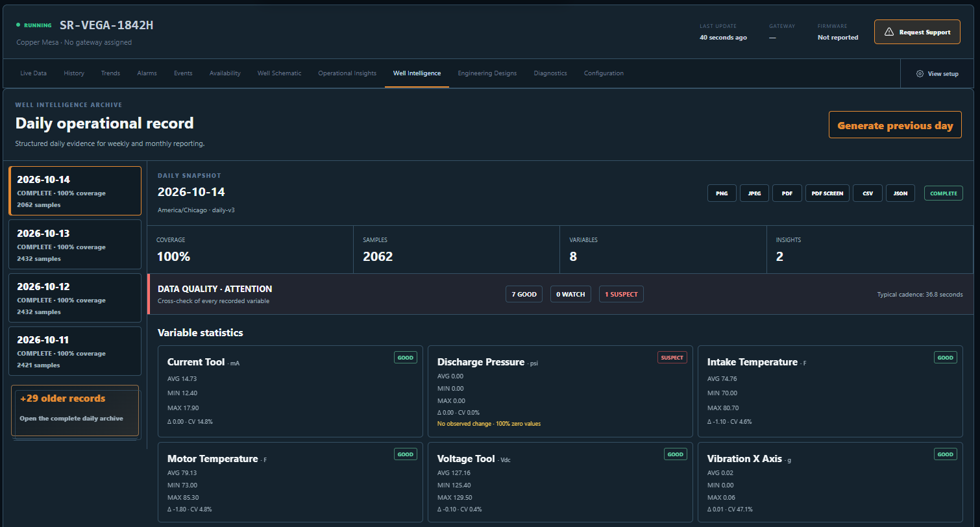Screen dimensions: 980x527
Task: Click the 'America/Chicago · daily-v3' text
Action: coord(196,210)
